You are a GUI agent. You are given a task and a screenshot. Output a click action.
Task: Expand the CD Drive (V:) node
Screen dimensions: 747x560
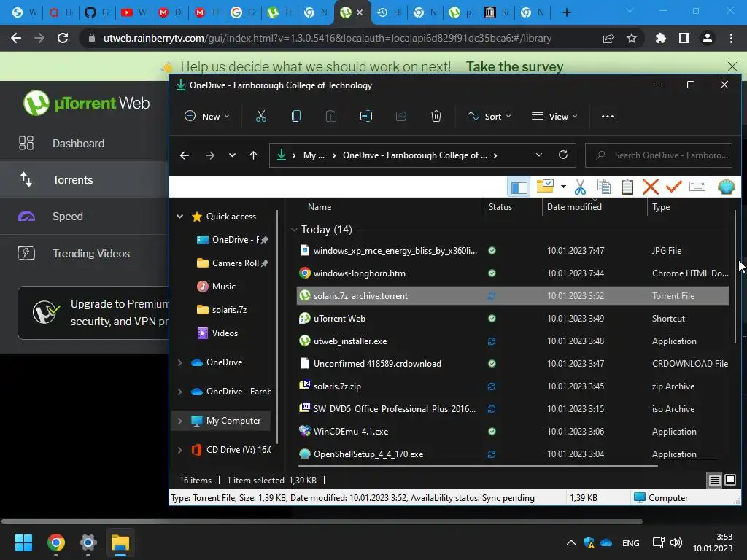(179, 450)
